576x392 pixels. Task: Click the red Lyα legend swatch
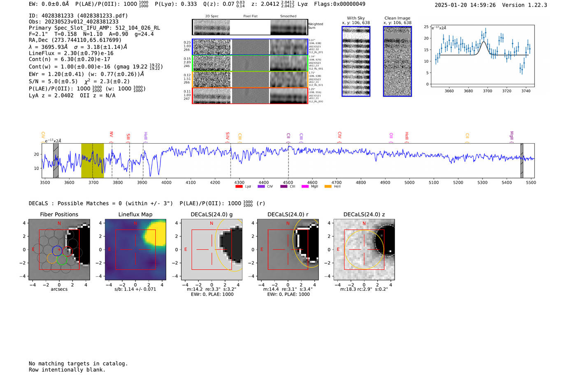click(x=239, y=187)
